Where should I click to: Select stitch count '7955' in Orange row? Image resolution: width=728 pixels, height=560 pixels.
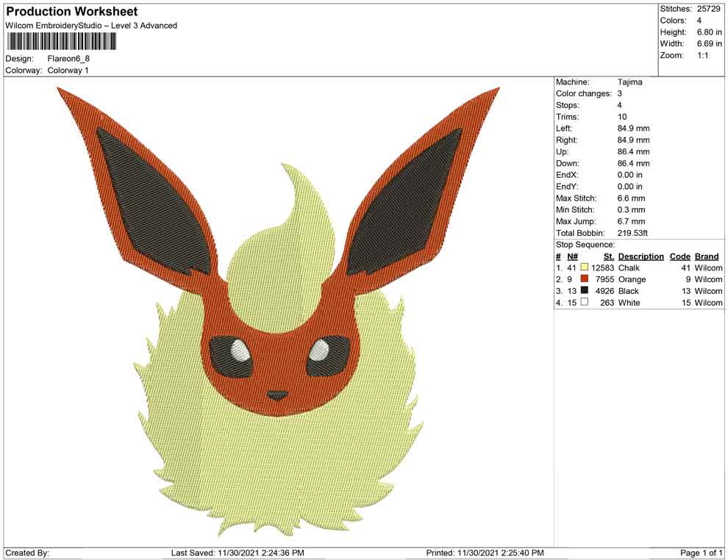(x=605, y=279)
